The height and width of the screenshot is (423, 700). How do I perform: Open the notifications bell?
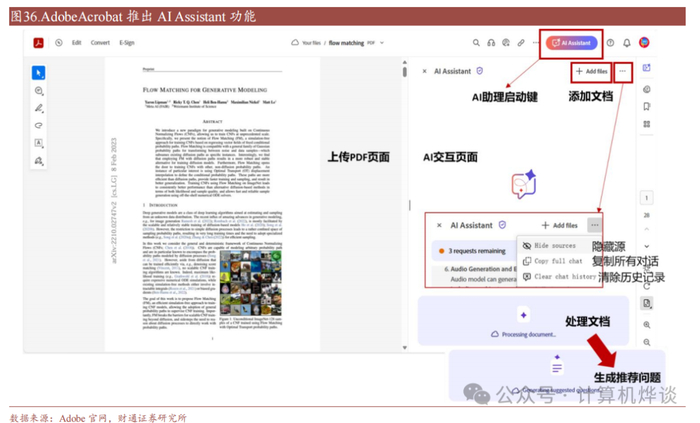(x=627, y=43)
